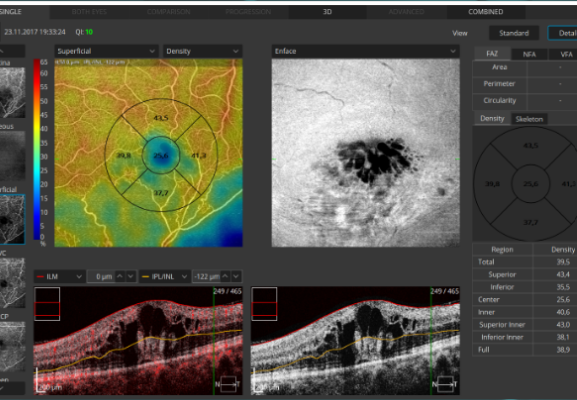Switch to the Skeleton tab
Image resolution: width=577 pixels, height=400 pixels.
(529, 119)
